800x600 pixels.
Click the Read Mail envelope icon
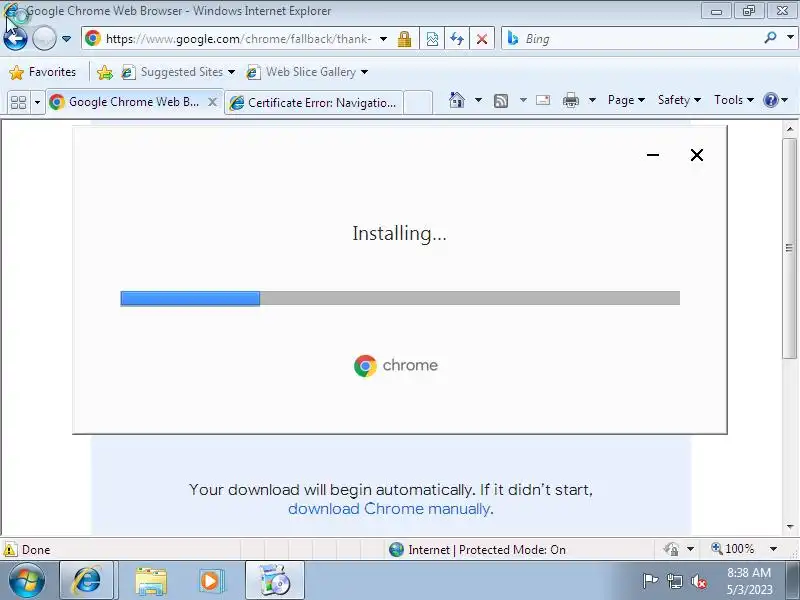[x=543, y=100]
